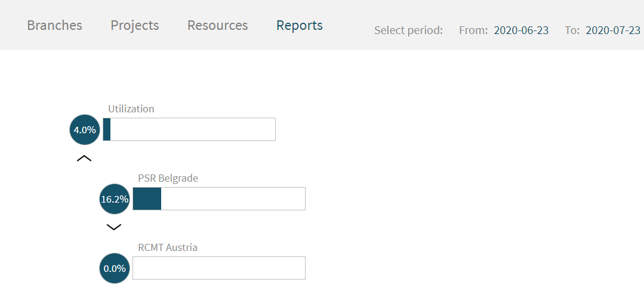This screenshot has height=288, width=644.
Task: Select the Reports tab
Action: [300, 26]
